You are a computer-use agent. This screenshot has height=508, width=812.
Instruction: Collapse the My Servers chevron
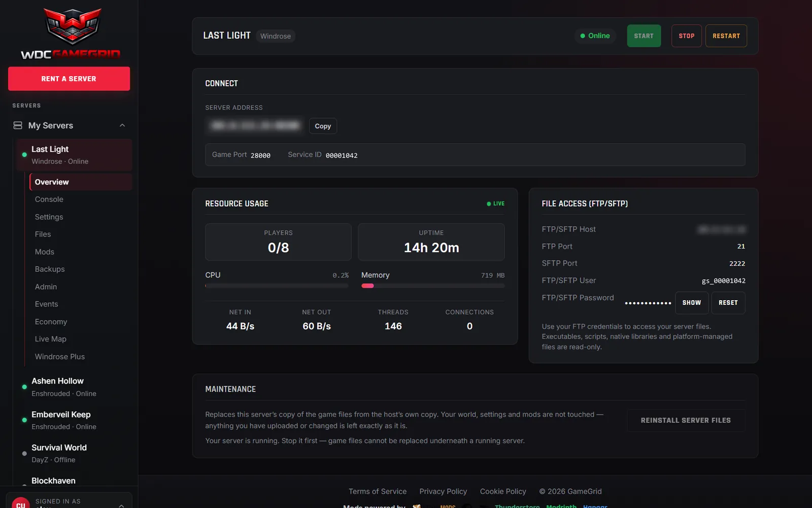[x=122, y=125]
